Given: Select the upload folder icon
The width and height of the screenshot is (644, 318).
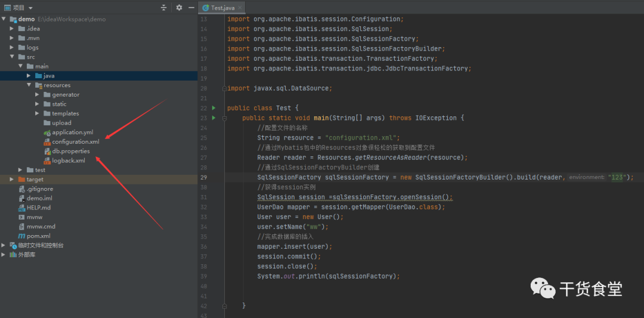Looking at the screenshot, I should (x=47, y=123).
